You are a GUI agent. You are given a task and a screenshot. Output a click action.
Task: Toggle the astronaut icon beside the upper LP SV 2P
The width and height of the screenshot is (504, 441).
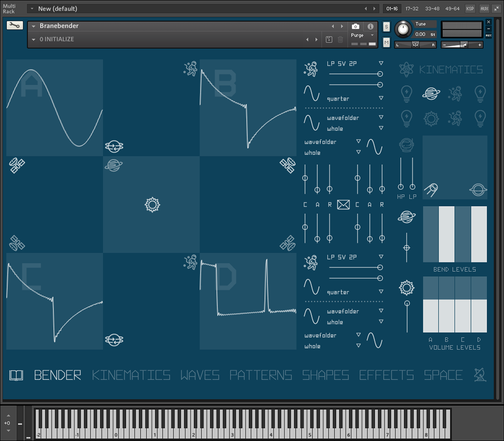[x=310, y=69]
